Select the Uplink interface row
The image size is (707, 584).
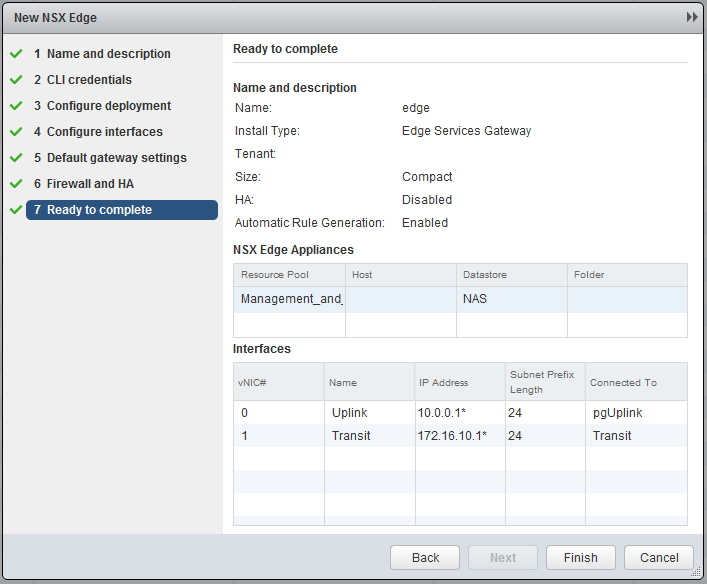(460, 412)
